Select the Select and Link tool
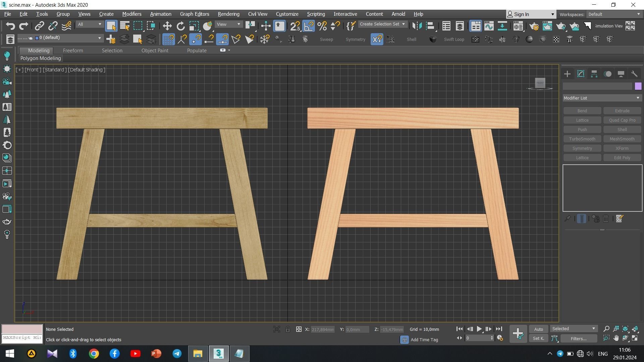The height and width of the screenshot is (362, 644). pos(40,26)
